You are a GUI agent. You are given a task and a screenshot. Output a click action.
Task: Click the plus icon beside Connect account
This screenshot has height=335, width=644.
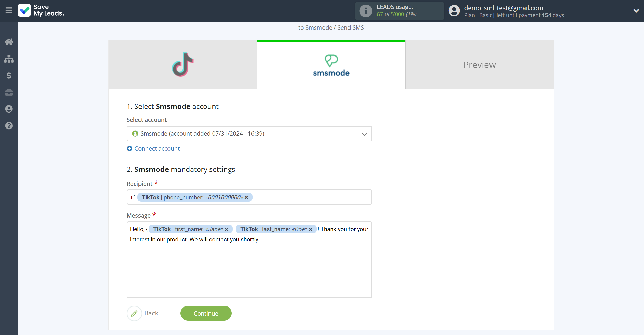(130, 149)
